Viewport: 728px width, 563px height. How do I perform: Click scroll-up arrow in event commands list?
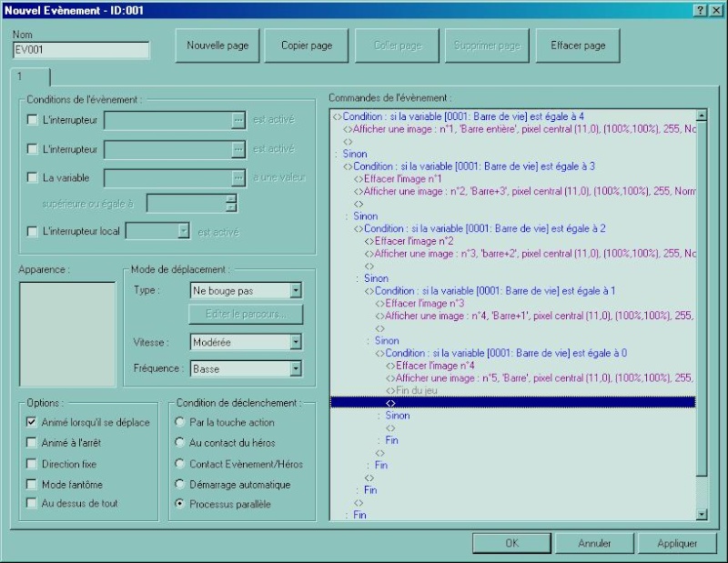pos(701,116)
